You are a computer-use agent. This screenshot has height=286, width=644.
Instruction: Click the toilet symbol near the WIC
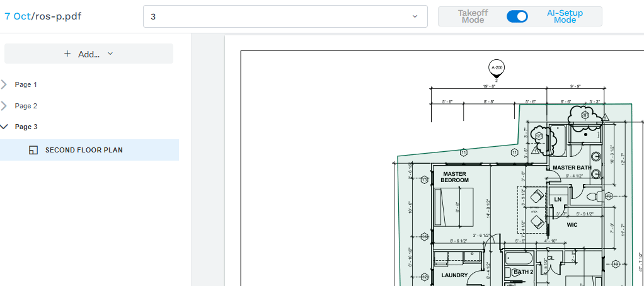click(592, 197)
